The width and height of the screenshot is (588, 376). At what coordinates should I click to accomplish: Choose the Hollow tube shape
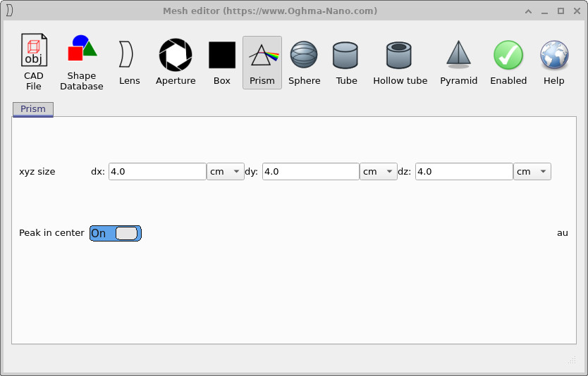pos(400,62)
